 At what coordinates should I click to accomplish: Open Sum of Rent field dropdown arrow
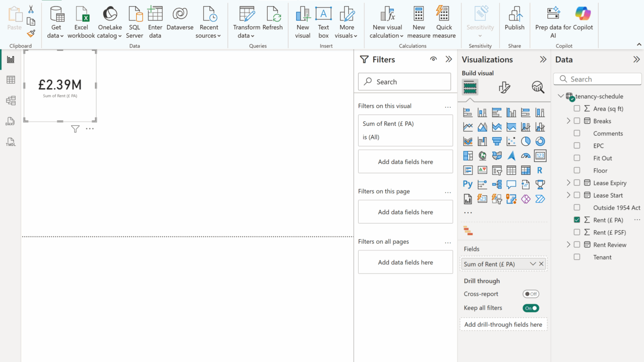pyautogui.click(x=533, y=264)
